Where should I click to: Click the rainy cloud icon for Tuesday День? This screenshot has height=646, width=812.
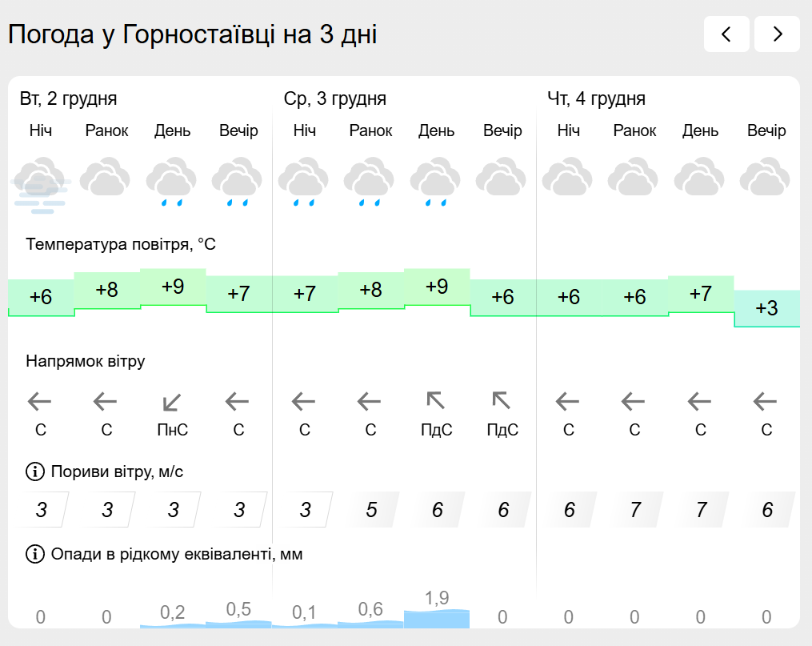point(172,183)
